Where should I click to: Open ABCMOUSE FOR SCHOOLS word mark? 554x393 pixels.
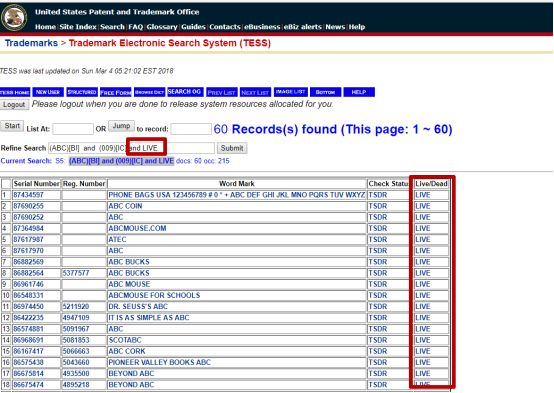tap(154, 295)
